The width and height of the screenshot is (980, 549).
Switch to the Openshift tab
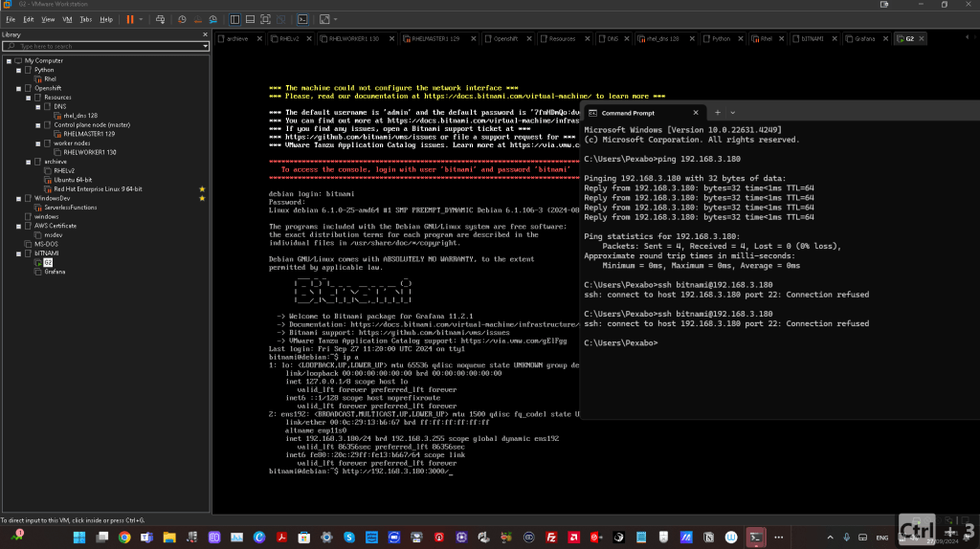(x=505, y=38)
